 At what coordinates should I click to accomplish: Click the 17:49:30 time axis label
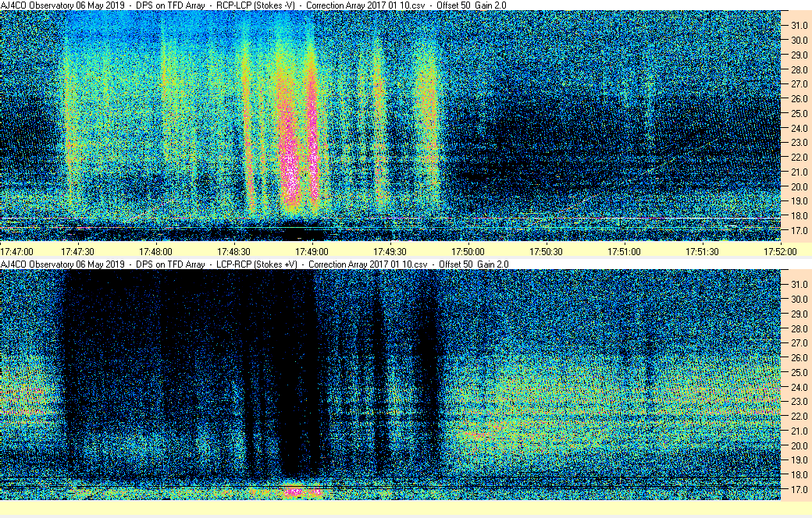pyautogui.click(x=390, y=251)
